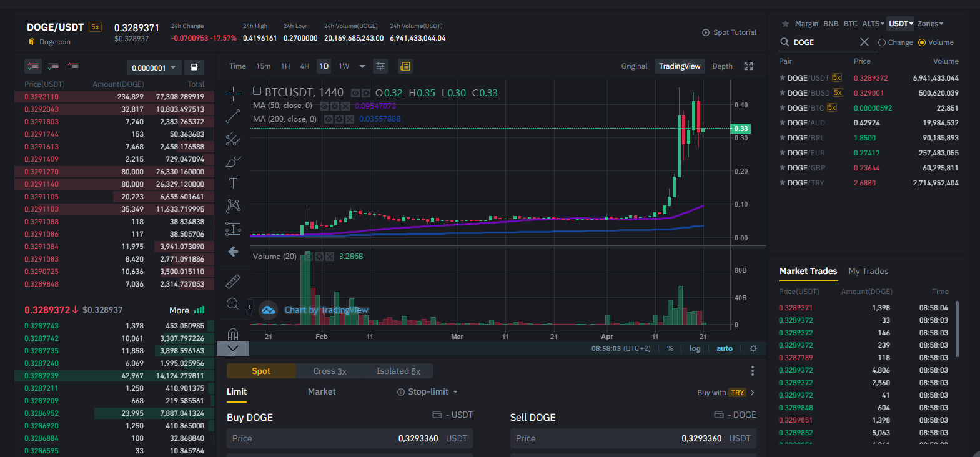
Task: Select the text annotation tool
Action: coord(233,184)
